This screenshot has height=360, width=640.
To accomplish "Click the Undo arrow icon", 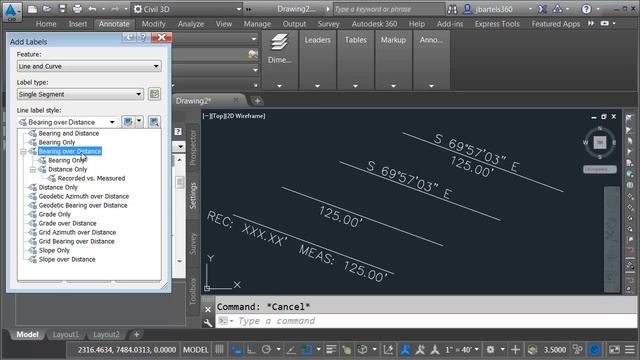I will click(x=93, y=9).
